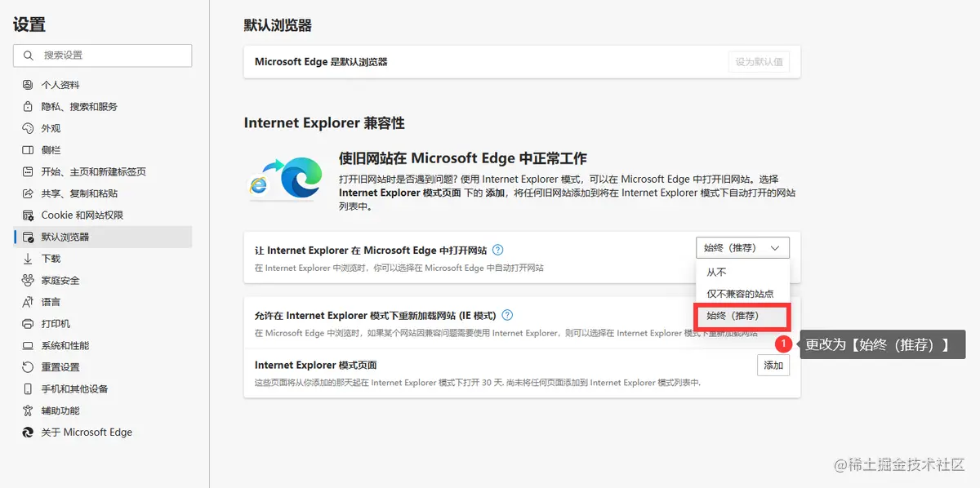This screenshot has height=488, width=980.
Task: Choose 仅不兼容的站点 from the dropdown list
Action: point(743,294)
